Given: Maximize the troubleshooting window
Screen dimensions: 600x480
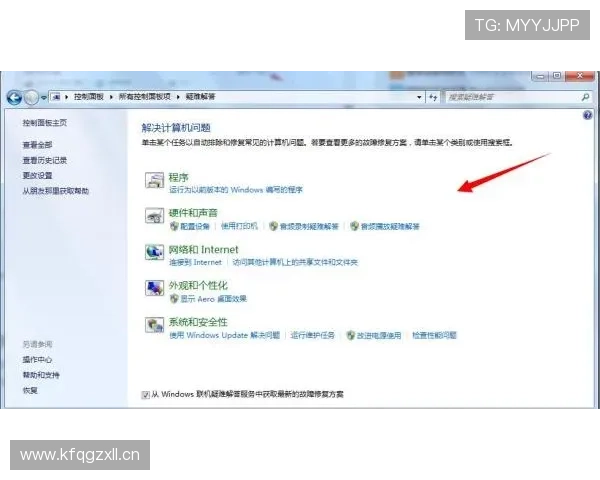Looking at the screenshot, I should pyautogui.click(x=557, y=76).
